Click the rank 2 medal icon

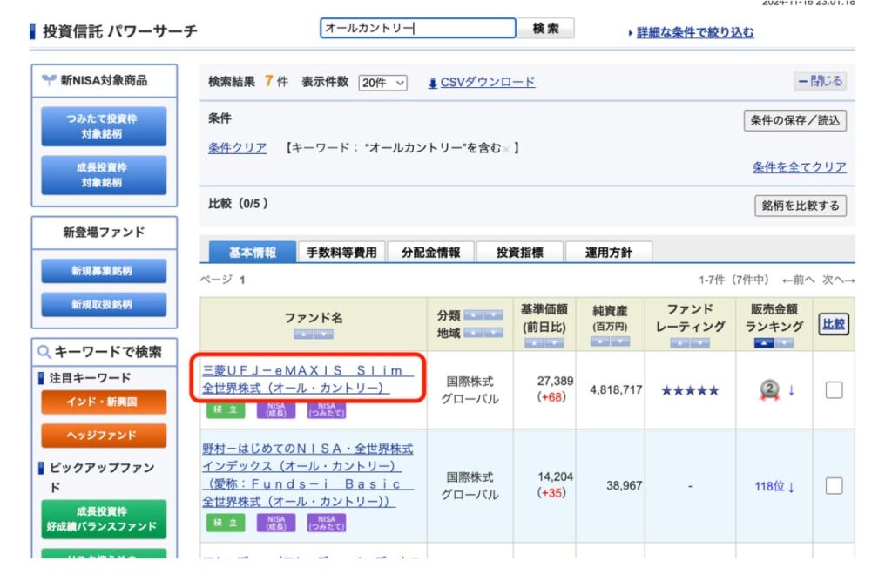pos(770,390)
